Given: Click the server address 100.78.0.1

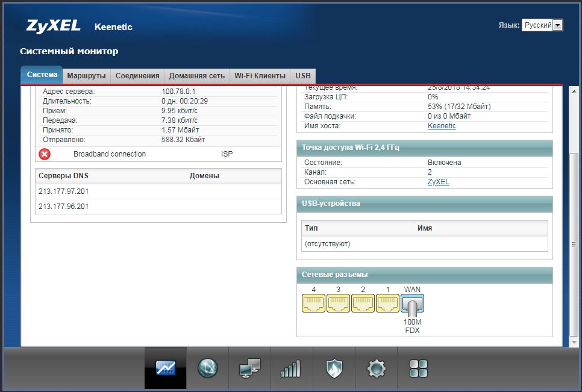Looking at the screenshot, I should [178, 92].
